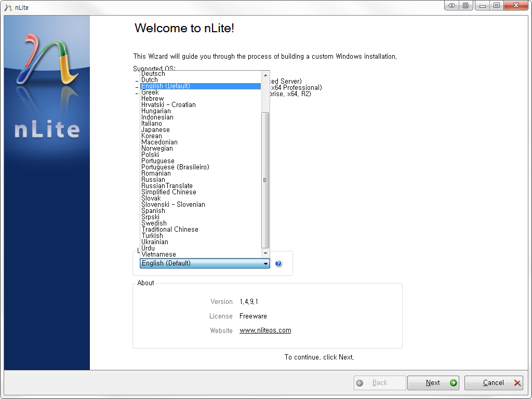532x399 pixels.
Task: Open the English (Default) language combo box
Action: [x=205, y=263]
